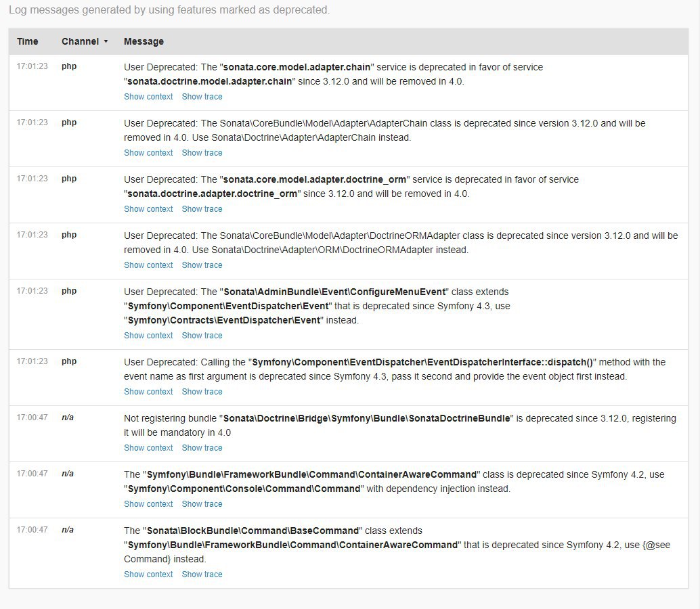Click bold text "sonata.doctrine.adapter.doctrine_orm"
Image resolution: width=700 pixels, height=609 pixels.
[212, 194]
